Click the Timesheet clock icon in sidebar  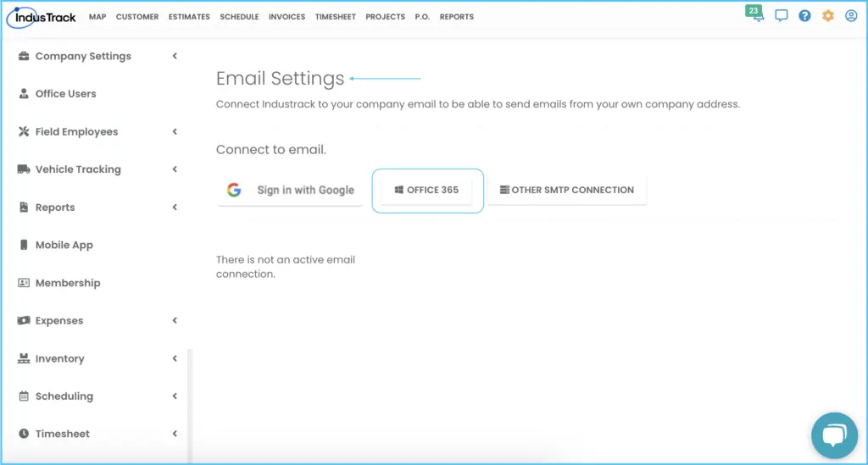pyautogui.click(x=23, y=434)
